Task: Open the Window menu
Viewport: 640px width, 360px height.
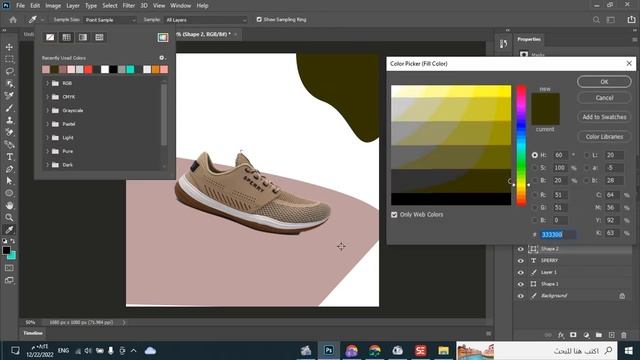Action: 180,6
